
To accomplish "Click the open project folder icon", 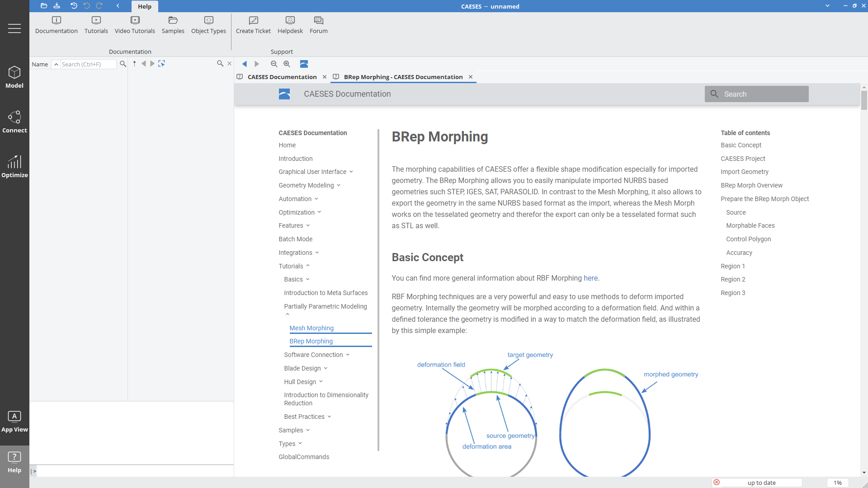I will click(x=44, y=6).
